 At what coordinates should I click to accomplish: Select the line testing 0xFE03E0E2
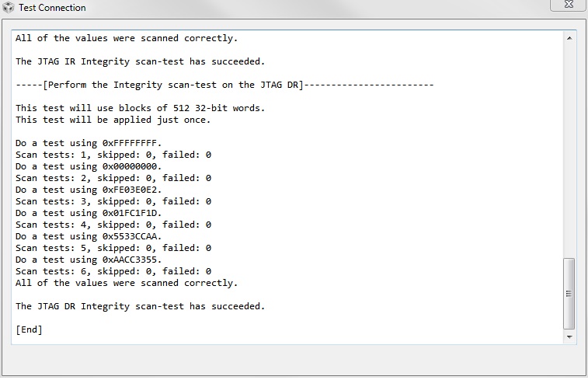point(89,190)
